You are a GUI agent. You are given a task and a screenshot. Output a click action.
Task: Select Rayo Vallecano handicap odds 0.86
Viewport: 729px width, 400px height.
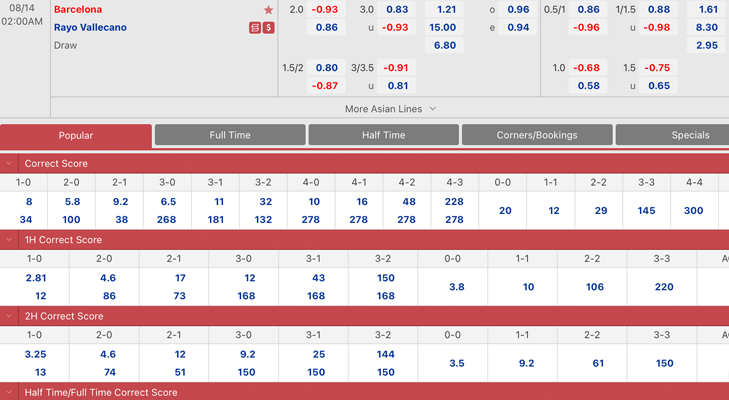[325, 27]
